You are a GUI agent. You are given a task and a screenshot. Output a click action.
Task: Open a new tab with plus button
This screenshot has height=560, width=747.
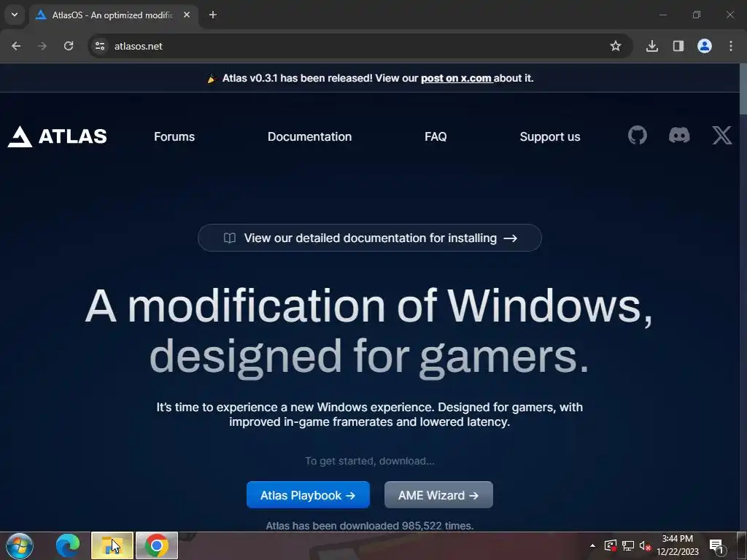point(213,15)
